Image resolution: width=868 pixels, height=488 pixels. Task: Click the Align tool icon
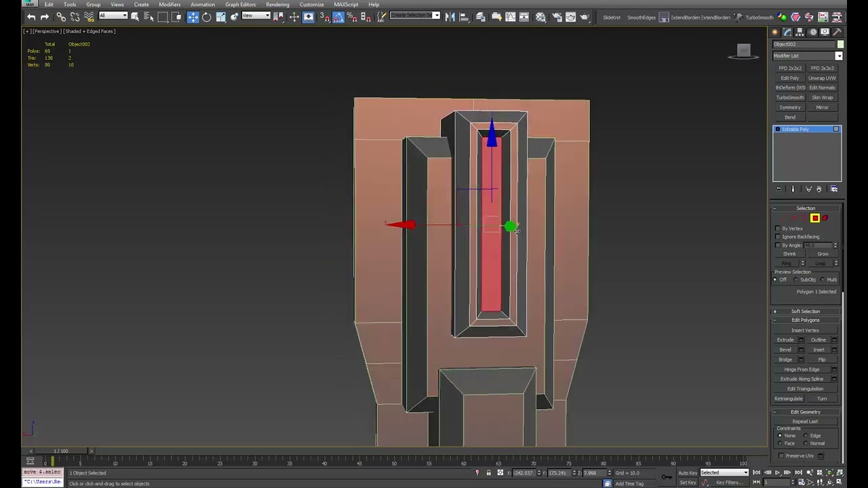pos(465,17)
